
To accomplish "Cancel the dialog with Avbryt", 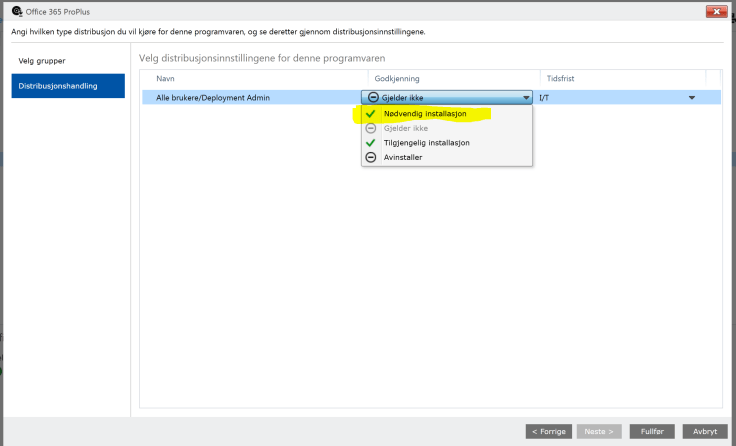I will pyautogui.click(x=705, y=431).
